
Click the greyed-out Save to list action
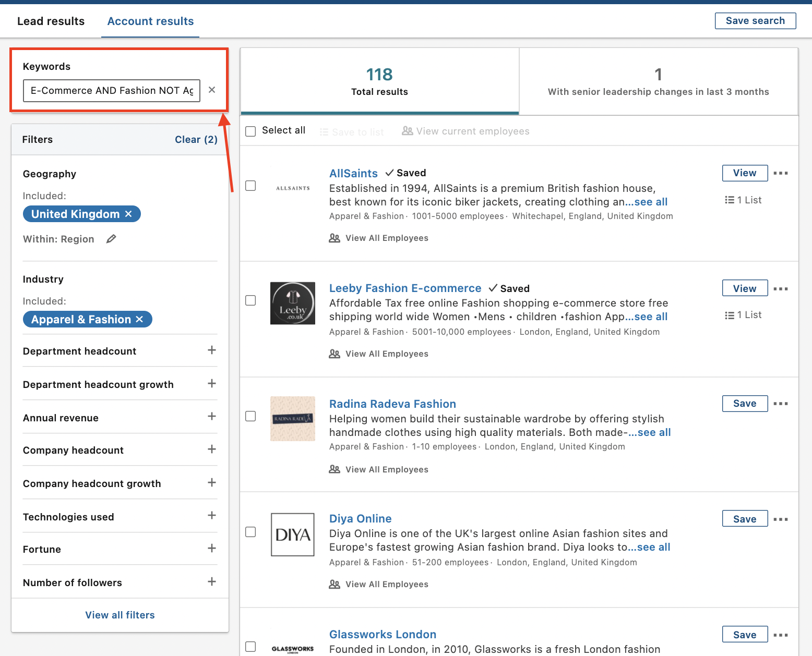352,132
